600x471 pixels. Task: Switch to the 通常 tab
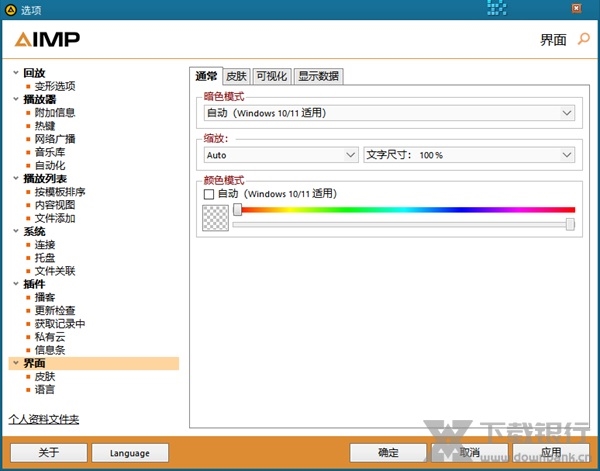206,76
